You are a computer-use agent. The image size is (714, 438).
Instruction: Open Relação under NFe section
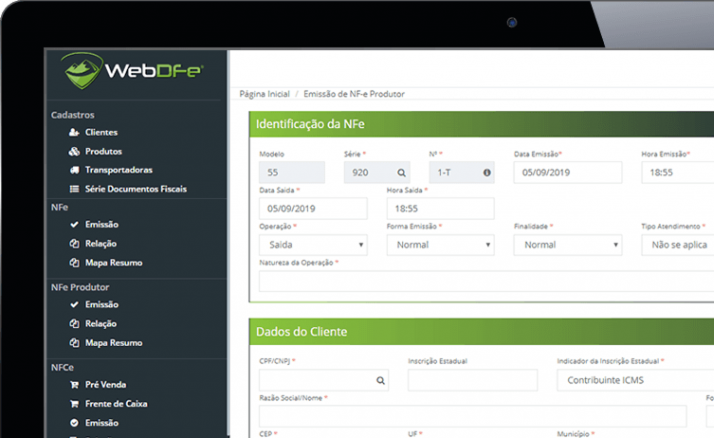click(101, 243)
